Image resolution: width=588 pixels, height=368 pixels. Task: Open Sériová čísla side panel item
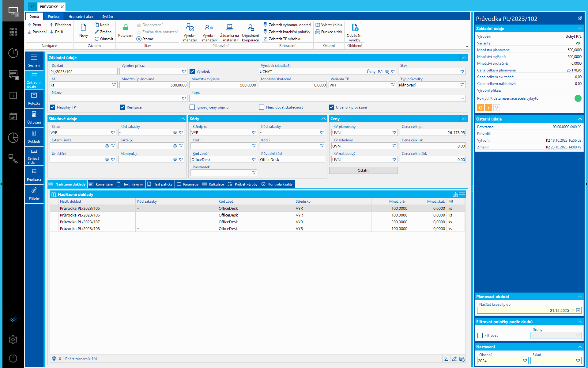click(x=34, y=156)
